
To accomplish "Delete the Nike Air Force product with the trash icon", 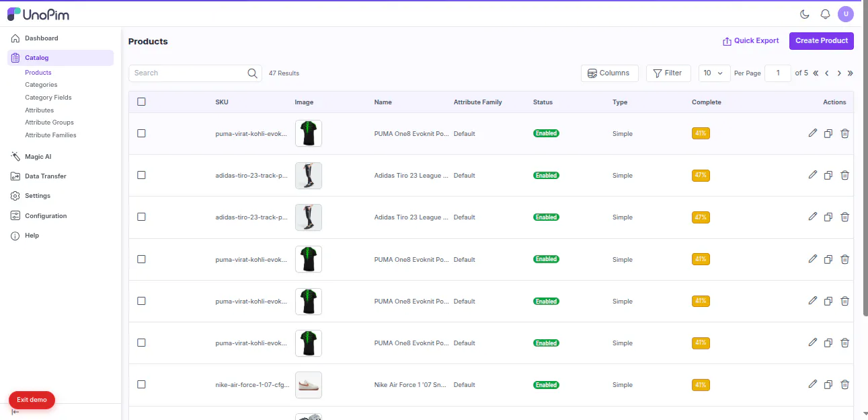I will pos(845,385).
